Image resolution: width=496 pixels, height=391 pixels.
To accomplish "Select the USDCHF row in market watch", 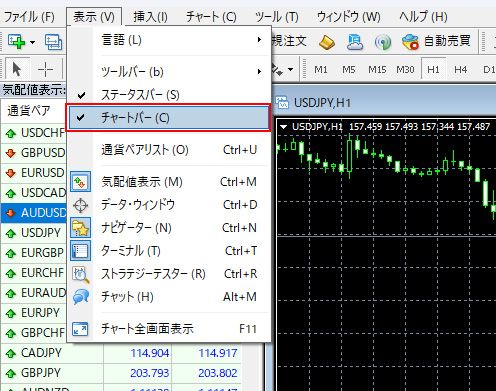I will point(34,133).
